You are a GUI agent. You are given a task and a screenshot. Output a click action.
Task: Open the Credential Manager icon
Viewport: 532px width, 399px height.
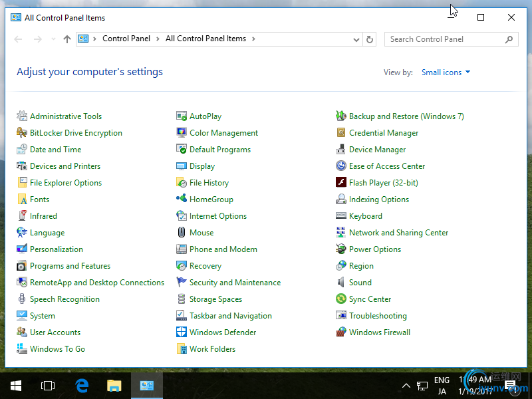pos(341,132)
